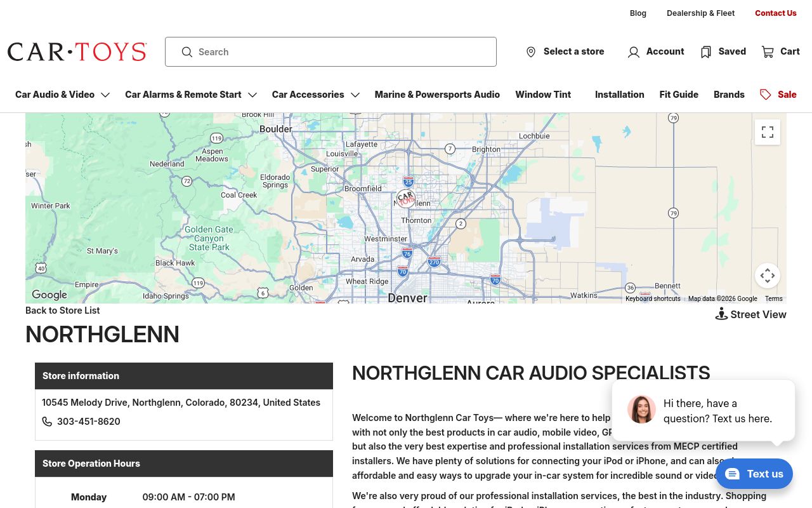Click the Google logo on map
The image size is (812, 508).
[49, 295]
